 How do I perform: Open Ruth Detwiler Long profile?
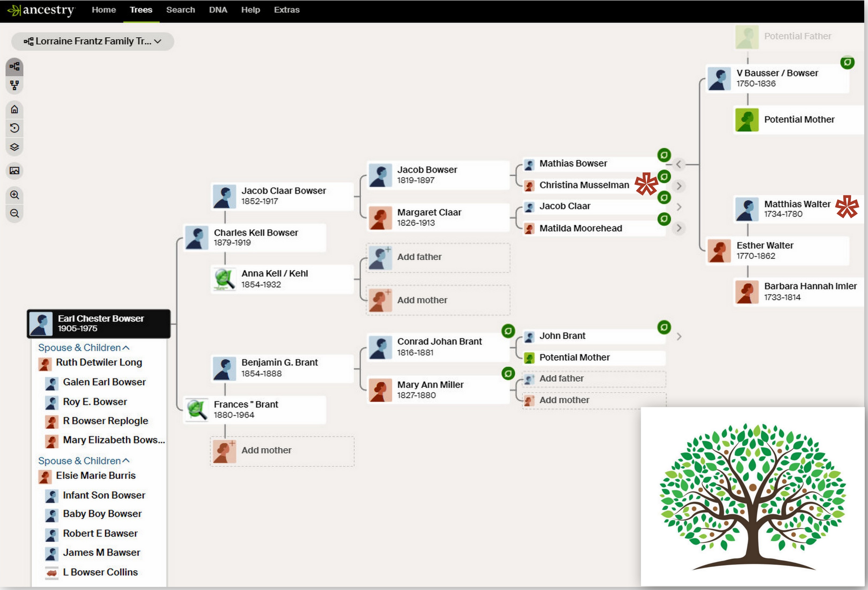tap(99, 362)
